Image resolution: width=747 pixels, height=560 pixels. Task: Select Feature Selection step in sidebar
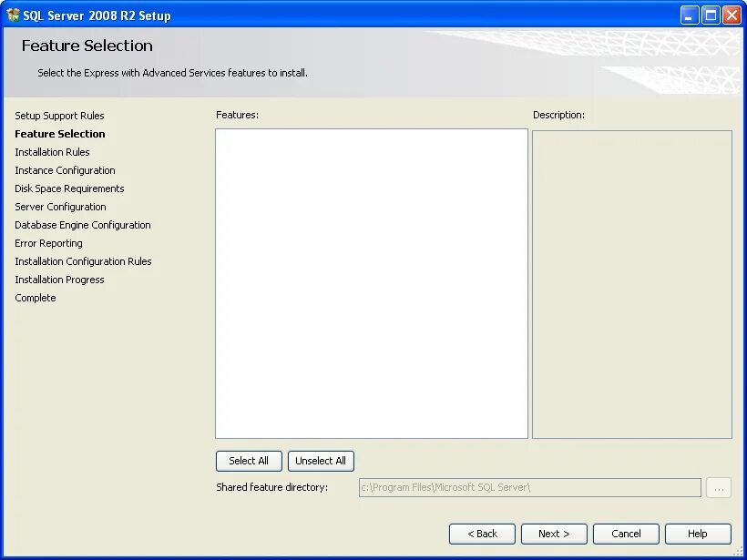[x=60, y=134]
